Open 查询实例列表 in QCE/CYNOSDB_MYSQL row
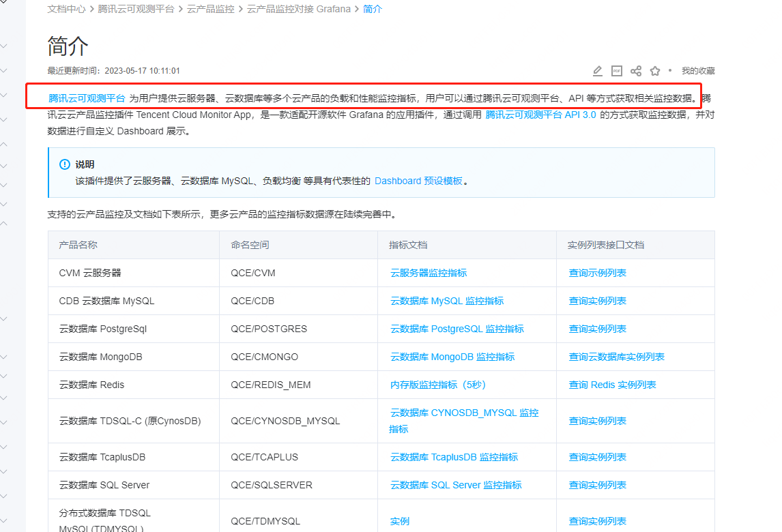Image resolution: width=782 pixels, height=532 pixels. click(x=598, y=422)
